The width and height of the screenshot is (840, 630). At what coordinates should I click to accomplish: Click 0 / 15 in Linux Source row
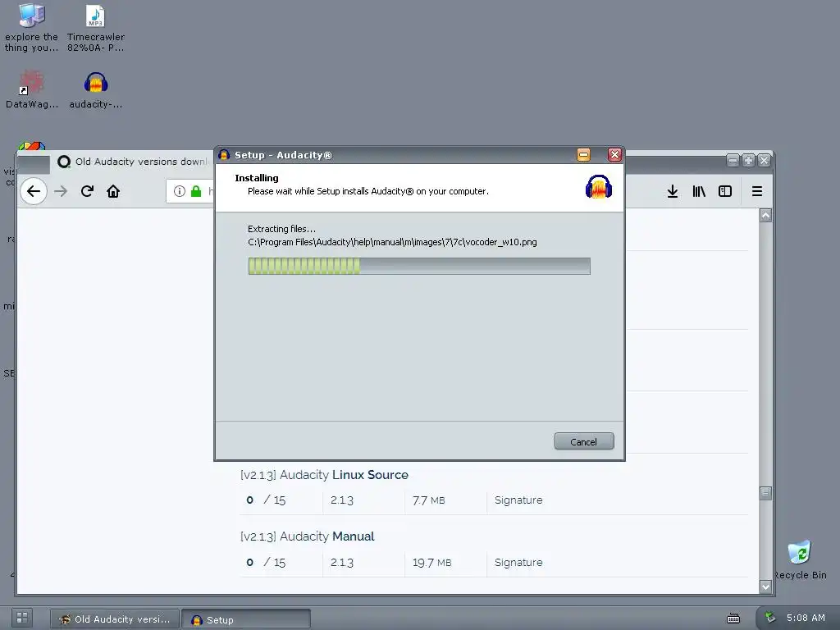pos(266,500)
